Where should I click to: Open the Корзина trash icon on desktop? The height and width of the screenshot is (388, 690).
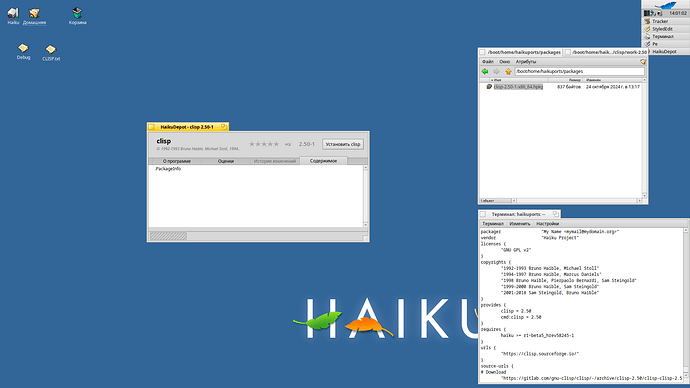[77, 16]
